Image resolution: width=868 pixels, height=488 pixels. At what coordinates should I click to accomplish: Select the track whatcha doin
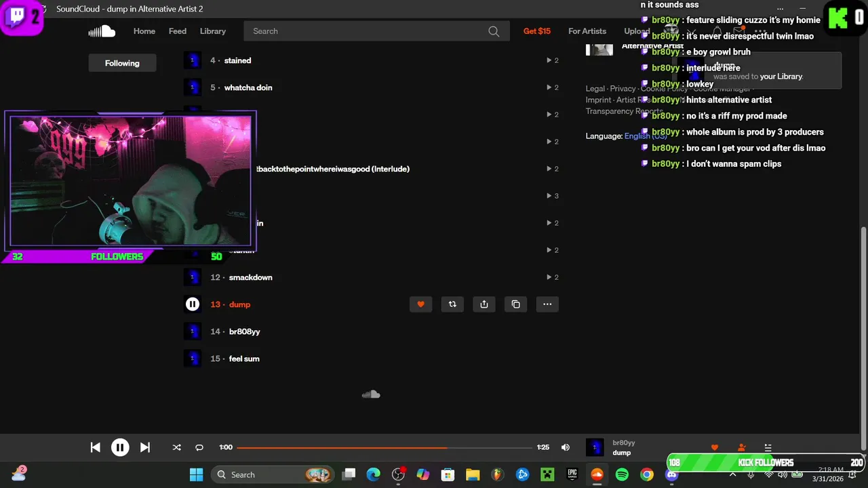click(248, 87)
